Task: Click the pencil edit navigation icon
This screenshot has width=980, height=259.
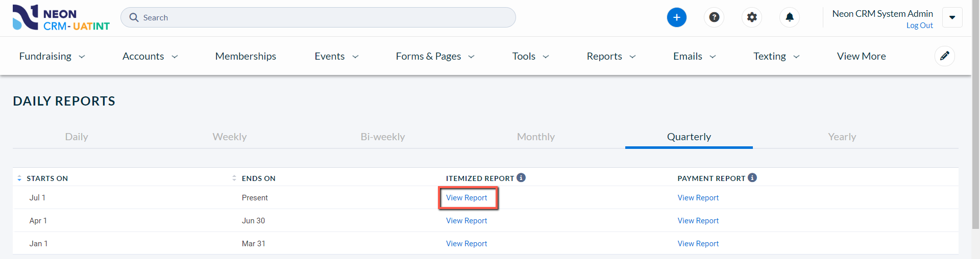Action: click(x=944, y=56)
